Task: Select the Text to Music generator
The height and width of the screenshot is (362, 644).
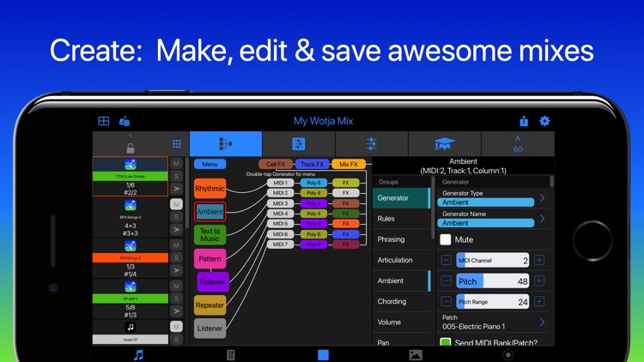Action: (x=210, y=235)
